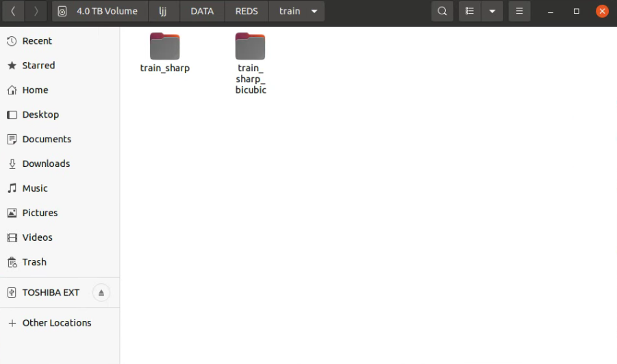The height and width of the screenshot is (364, 617).
Task: Open Music in the sidebar
Action: 60,188
